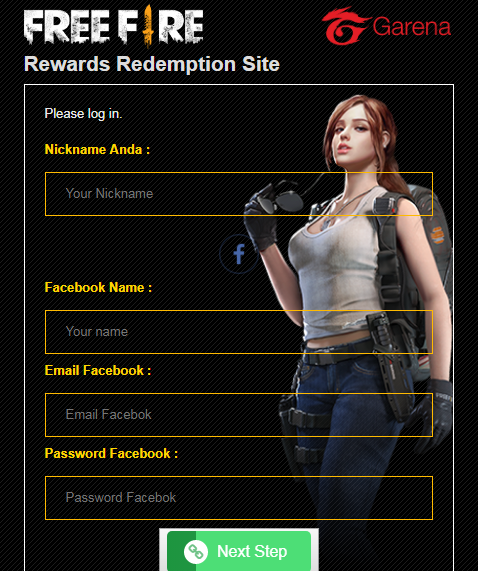The width and height of the screenshot is (478, 571).
Task: Select the Password Facebok input box
Action: (x=239, y=498)
